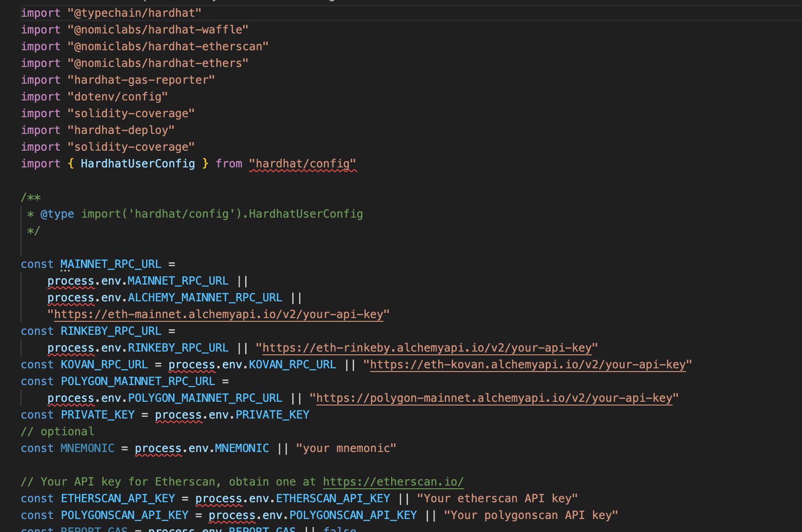Click the POLYGONSCAN_API_KEY constant declaration name
Image resolution: width=802 pixels, height=532 pixels.
[124, 515]
